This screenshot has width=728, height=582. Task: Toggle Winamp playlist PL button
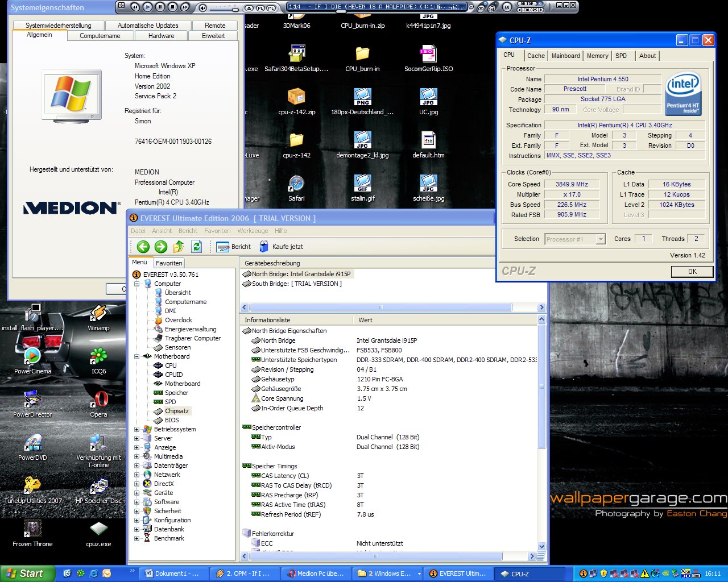tap(260, 8)
